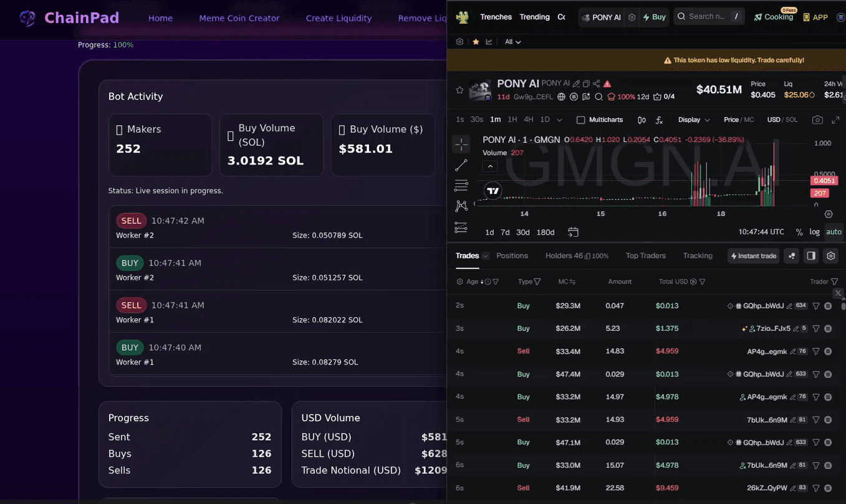Select the forecasting position tool
Screen dimensions: 846x504
click(x=461, y=227)
